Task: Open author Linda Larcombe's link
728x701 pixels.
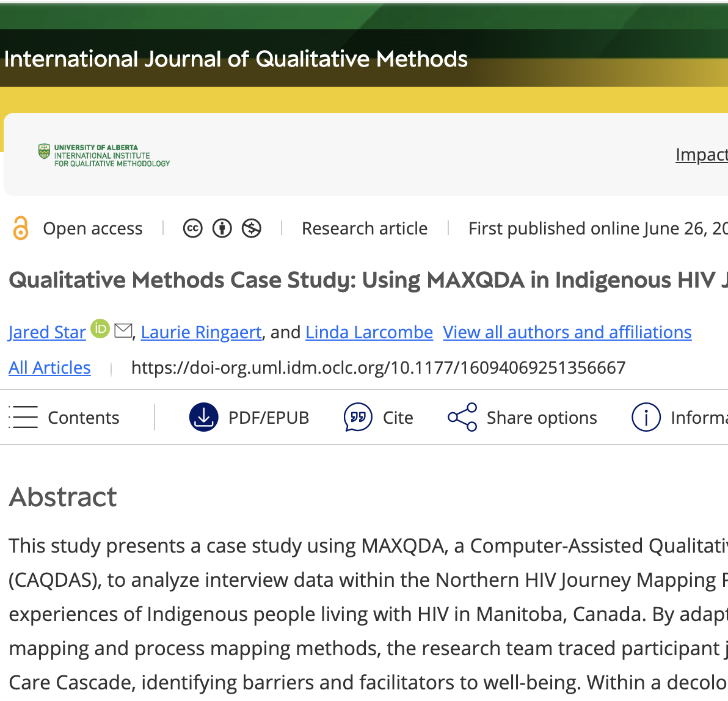Action: (x=369, y=332)
